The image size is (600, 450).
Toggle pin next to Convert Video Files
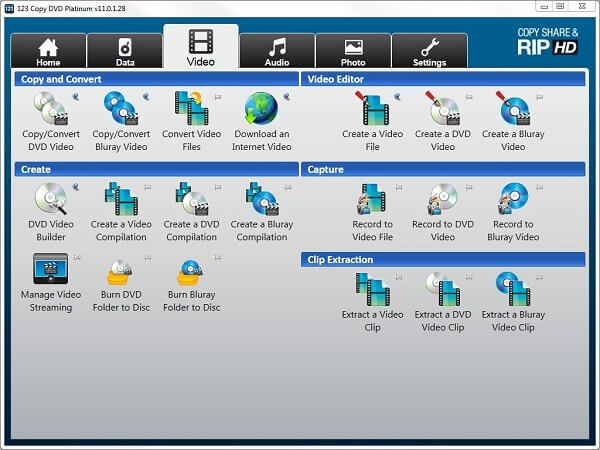click(215, 97)
